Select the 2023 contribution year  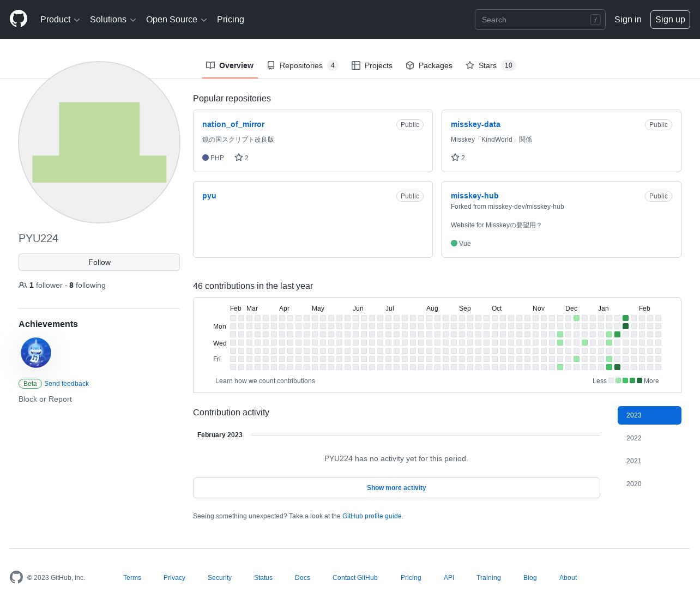649,415
